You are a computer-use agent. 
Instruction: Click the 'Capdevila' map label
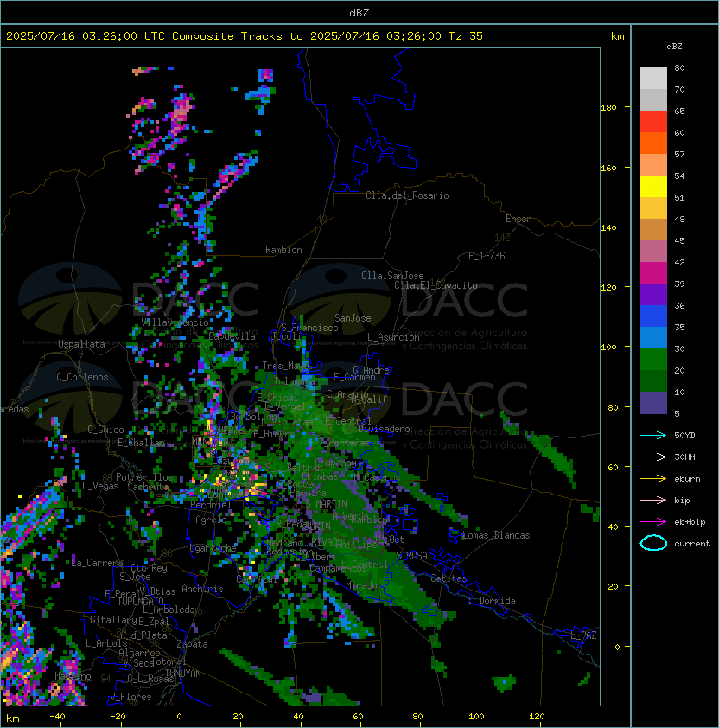click(x=232, y=336)
